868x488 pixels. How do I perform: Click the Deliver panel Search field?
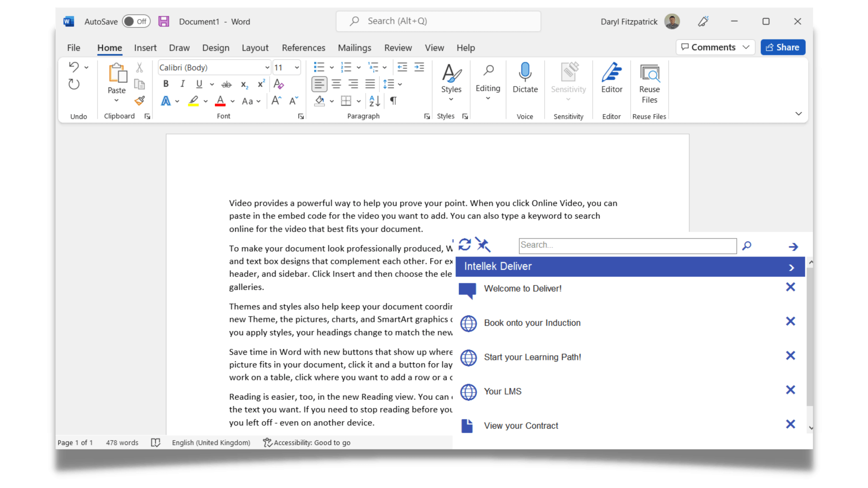point(627,246)
